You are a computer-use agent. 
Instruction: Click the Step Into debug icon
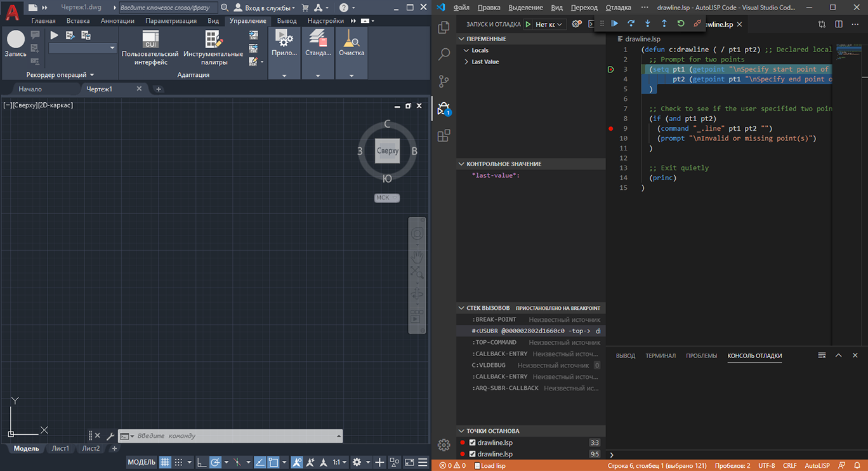tap(647, 23)
